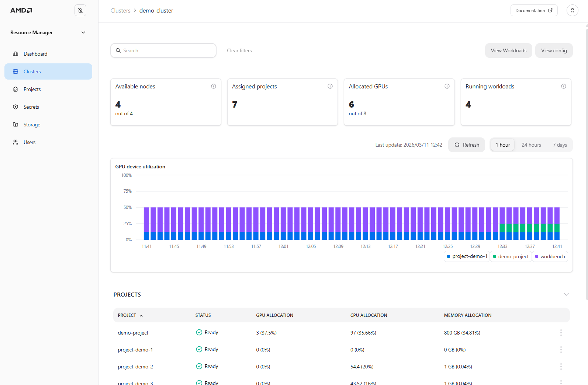Click the Refresh button
The width and height of the screenshot is (588, 385).
467,145
